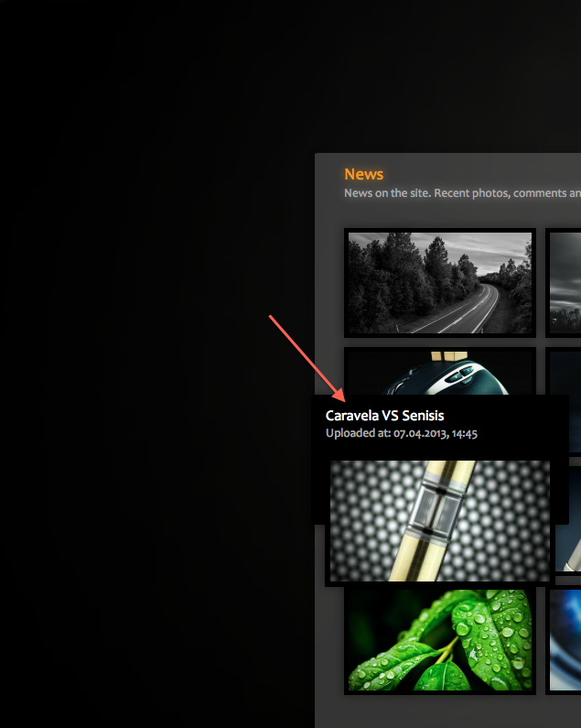This screenshot has width=581, height=728.
Task: Open the computer mouse photo thumbnail
Action: pos(440,373)
